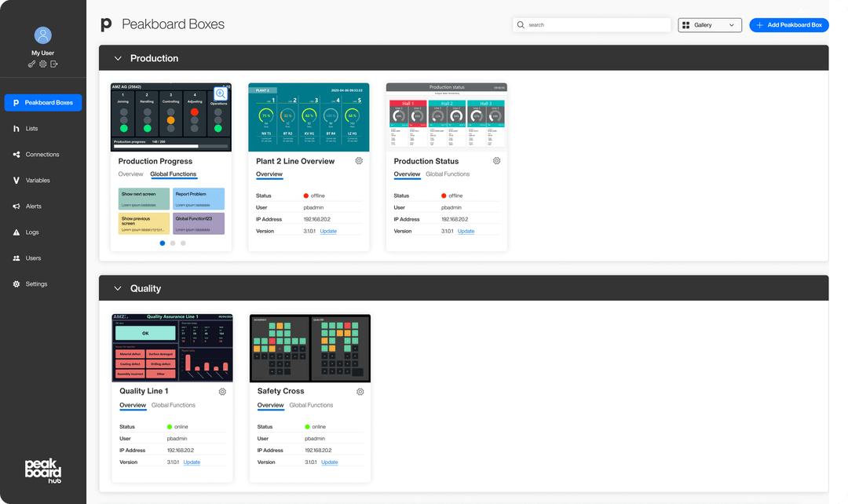The image size is (848, 504).
Task: Open the Overview tab on Quality Line 1
Action: pos(132,405)
